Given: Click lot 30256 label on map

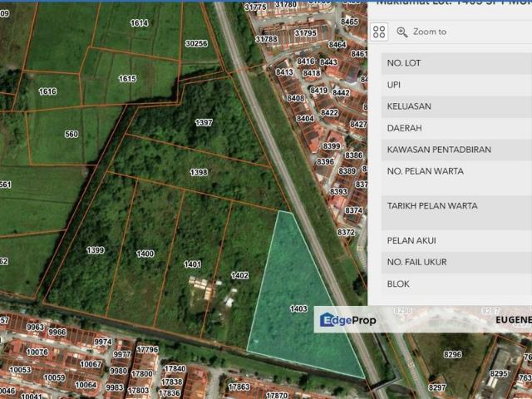Looking at the screenshot, I should tap(196, 43).
